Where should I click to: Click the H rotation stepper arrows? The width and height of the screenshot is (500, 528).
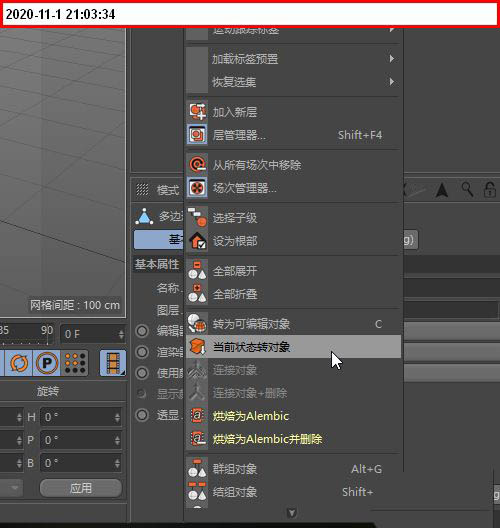coord(117,418)
